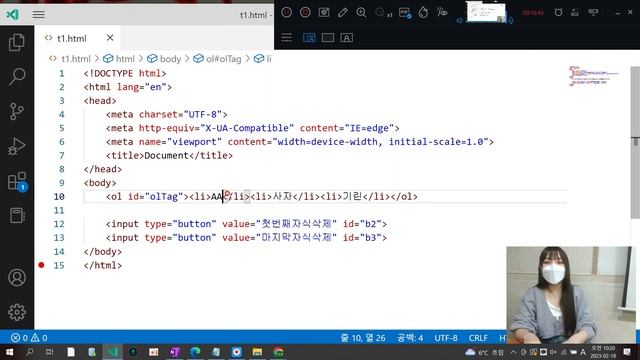
Task: Open OneNote from the taskbar
Action: point(175,352)
